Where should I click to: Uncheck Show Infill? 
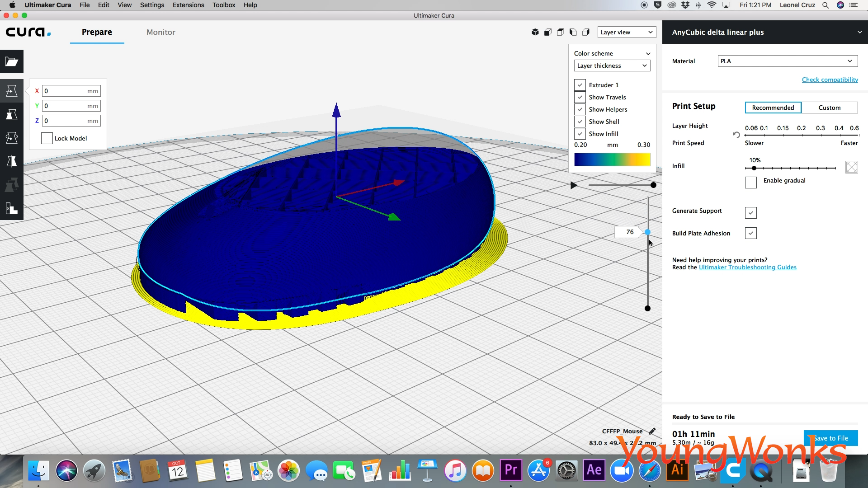click(580, 134)
